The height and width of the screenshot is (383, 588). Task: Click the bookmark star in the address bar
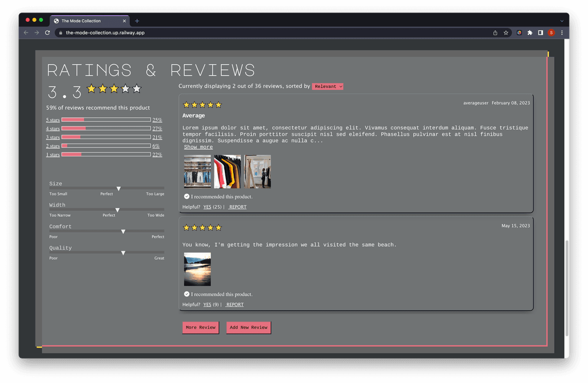[x=507, y=32]
